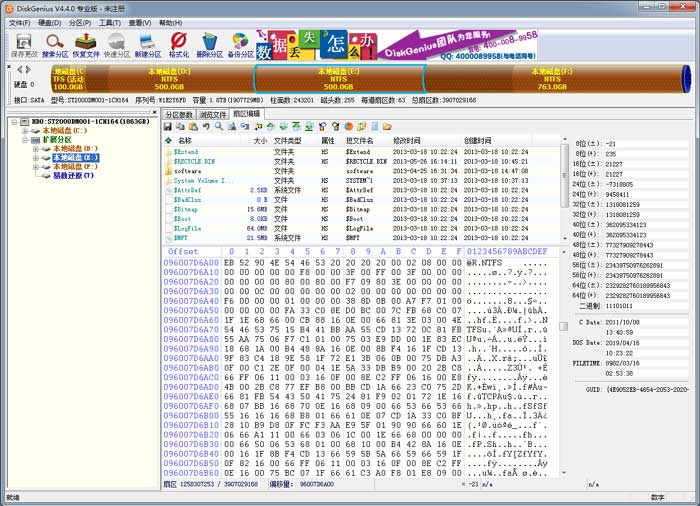Select the software folder row
700x506 pixels.
[x=361, y=171]
